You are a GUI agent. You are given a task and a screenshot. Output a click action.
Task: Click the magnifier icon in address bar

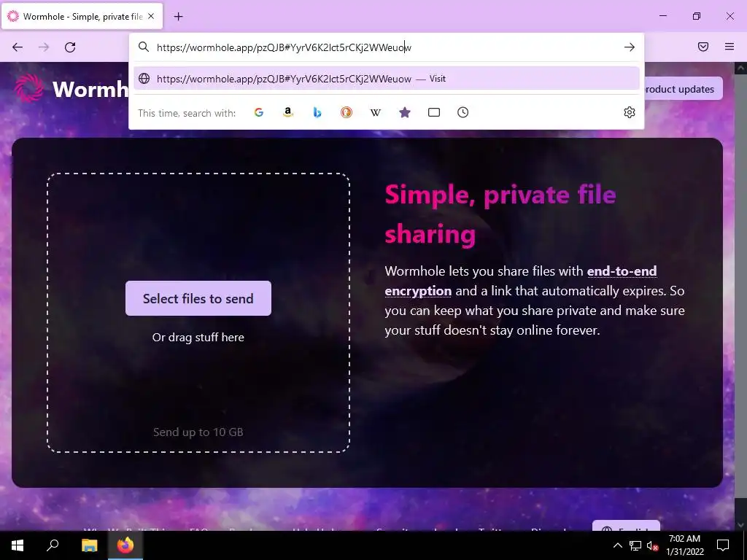pos(144,47)
